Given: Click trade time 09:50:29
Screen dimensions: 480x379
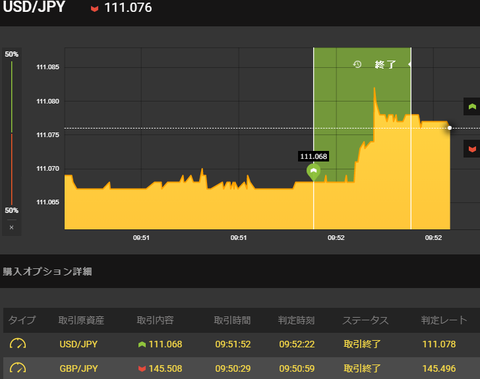Looking at the screenshot, I should [233, 369].
